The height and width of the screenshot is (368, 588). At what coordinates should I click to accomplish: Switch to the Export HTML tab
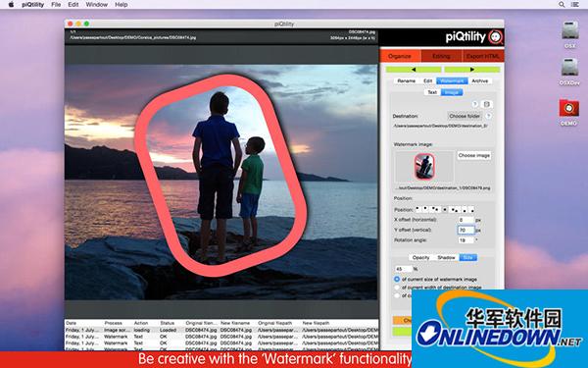click(482, 56)
